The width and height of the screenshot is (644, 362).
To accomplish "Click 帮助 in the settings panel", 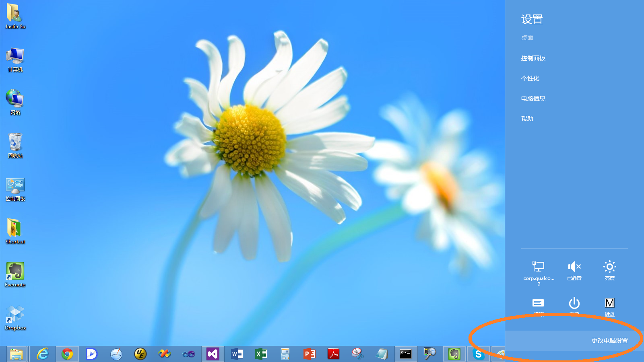I will coord(527,119).
